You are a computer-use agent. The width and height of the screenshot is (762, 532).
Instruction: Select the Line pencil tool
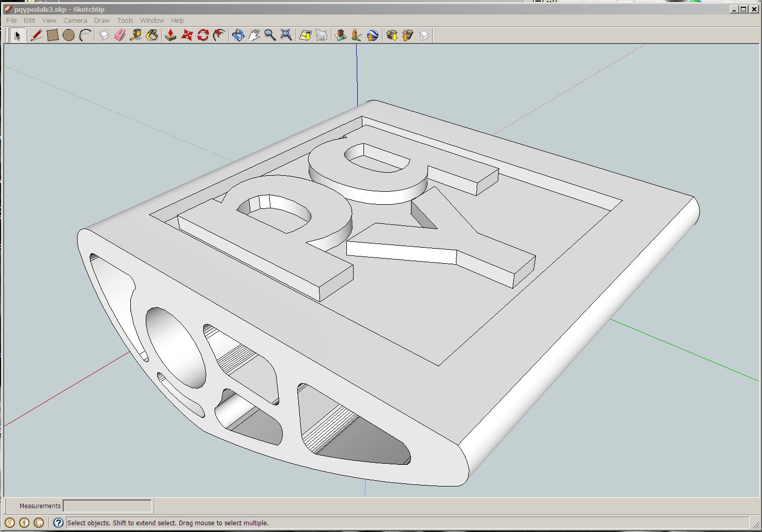pyautogui.click(x=36, y=35)
